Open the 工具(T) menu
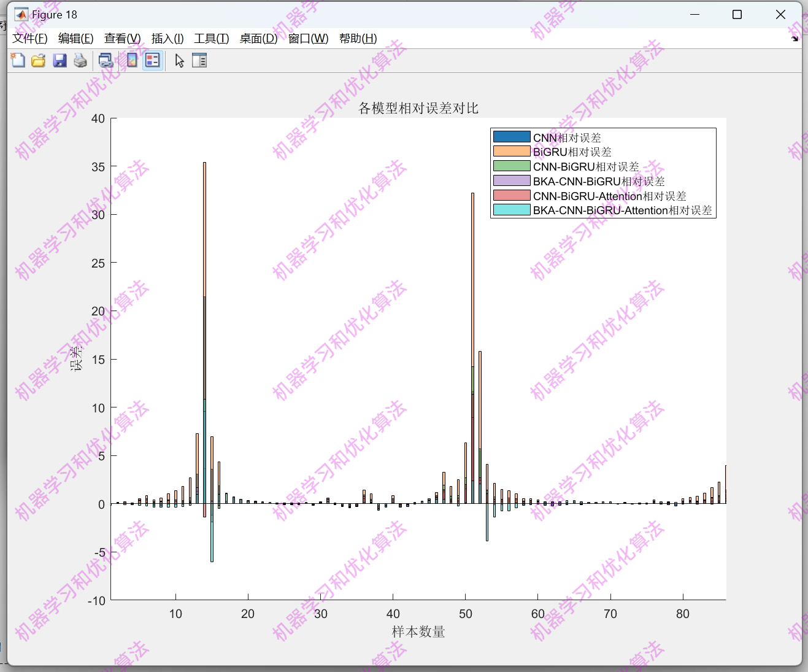 [212, 39]
